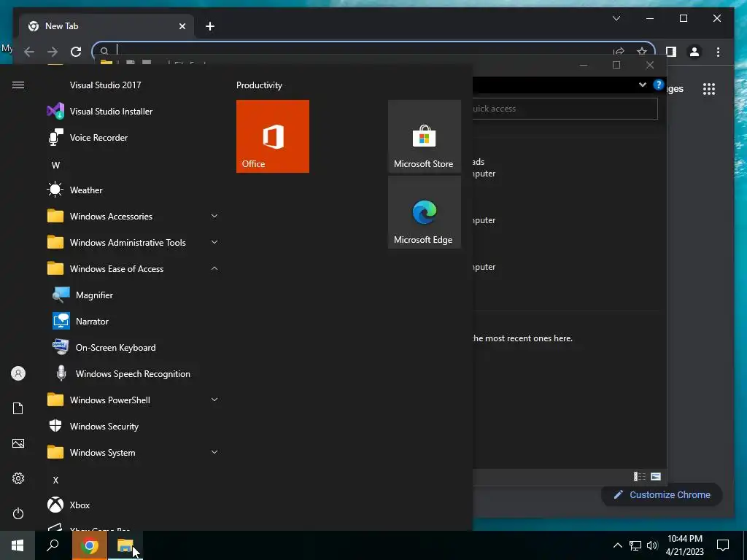
Task: Toggle Chrome side panel
Action: pyautogui.click(x=671, y=52)
